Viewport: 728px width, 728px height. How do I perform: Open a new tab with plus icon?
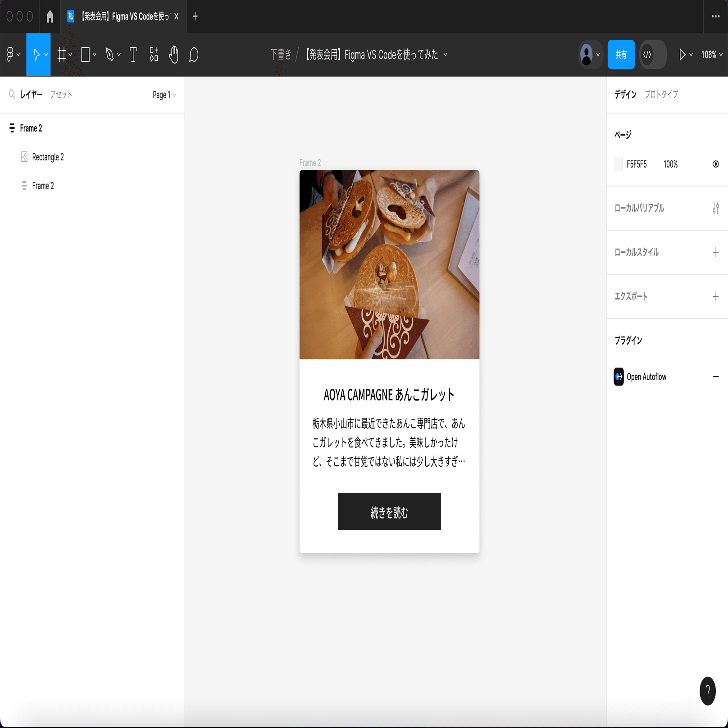pos(195,17)
